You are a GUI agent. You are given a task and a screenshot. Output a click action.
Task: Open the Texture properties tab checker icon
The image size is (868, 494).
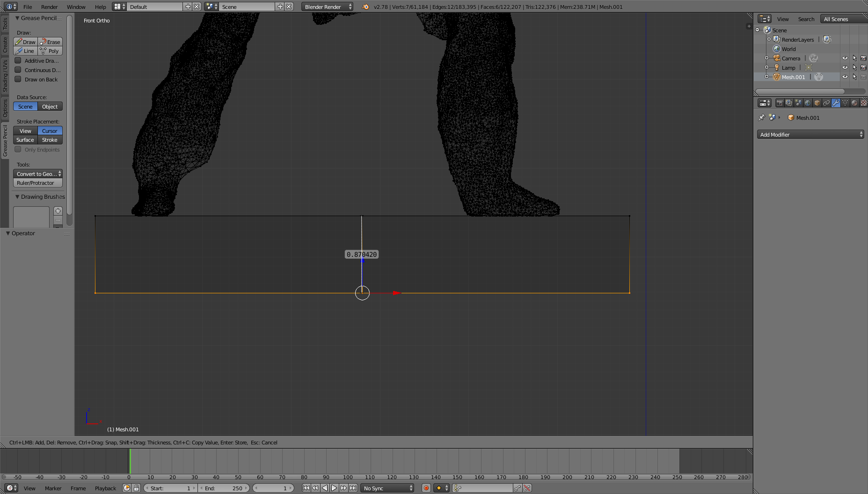point(864,103)
